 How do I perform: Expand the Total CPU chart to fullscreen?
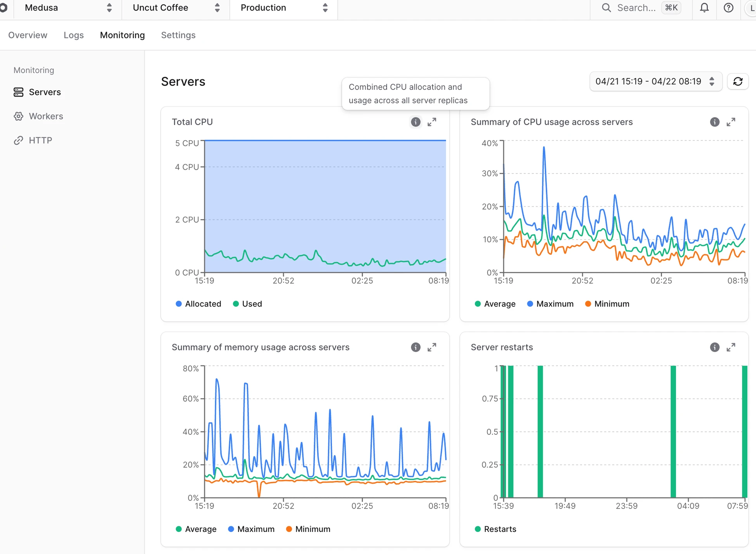[432, 122]
